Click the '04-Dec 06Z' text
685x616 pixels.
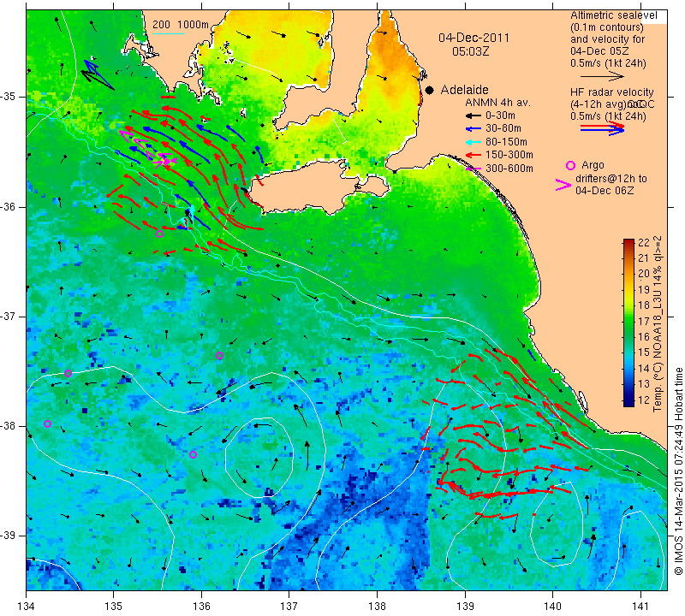pos(605,190)
